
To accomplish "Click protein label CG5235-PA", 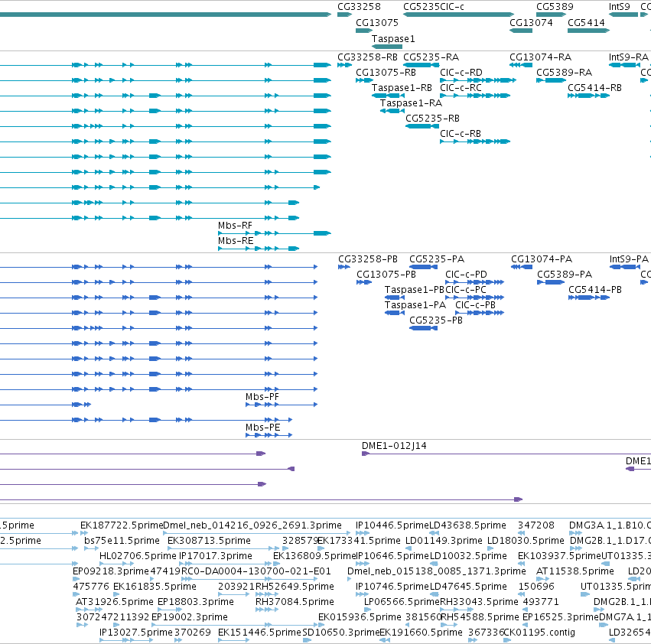I will 437,259.
